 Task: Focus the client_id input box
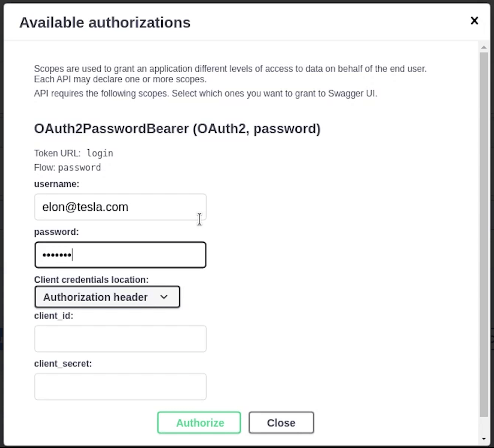coord(120,339)
